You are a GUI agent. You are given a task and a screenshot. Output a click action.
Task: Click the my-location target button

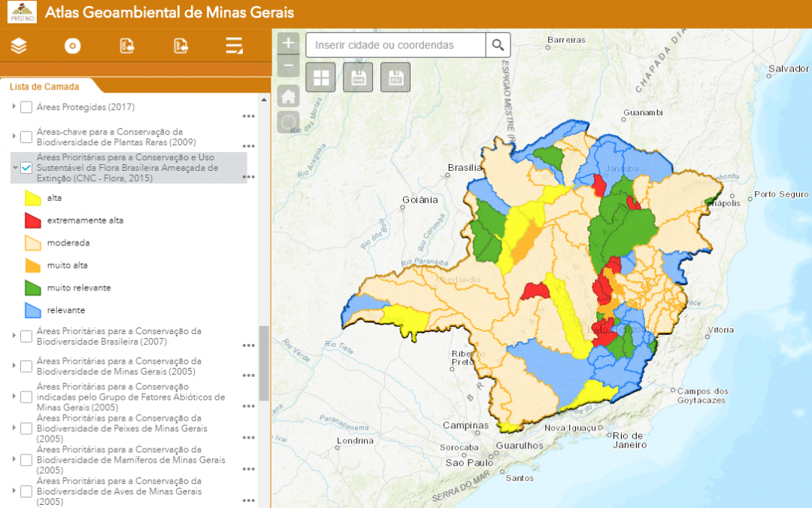[289, 121]
